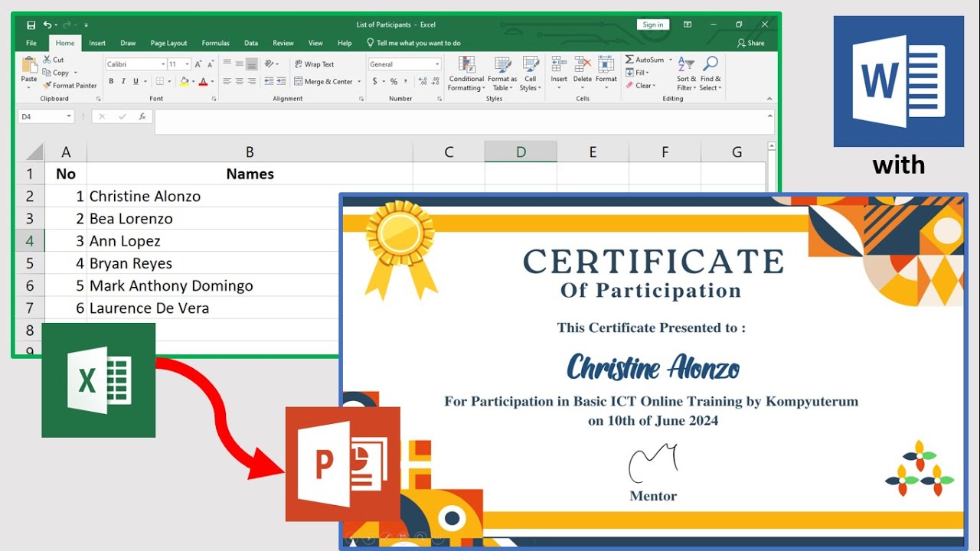
Task: Open the File menu tab
Action: 31,43
